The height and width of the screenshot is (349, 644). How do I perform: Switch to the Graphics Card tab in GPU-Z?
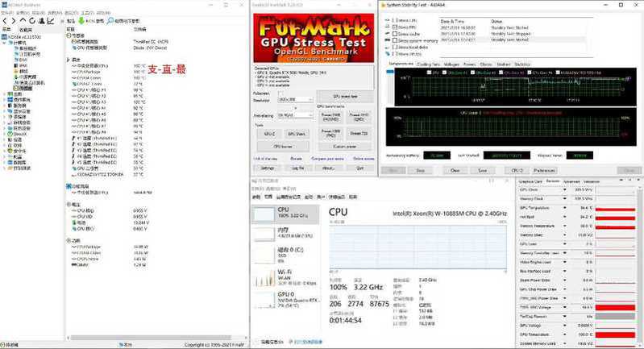[530, 181]
